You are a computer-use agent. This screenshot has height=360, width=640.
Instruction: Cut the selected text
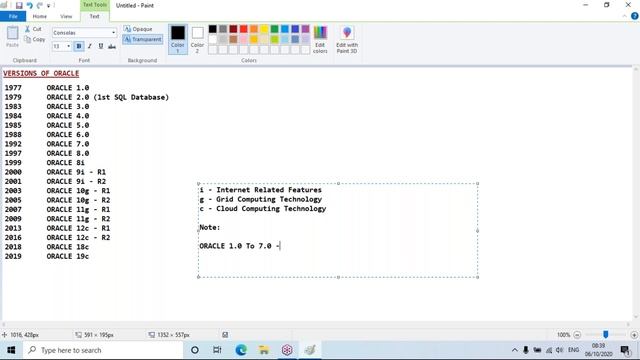point(33,29)
